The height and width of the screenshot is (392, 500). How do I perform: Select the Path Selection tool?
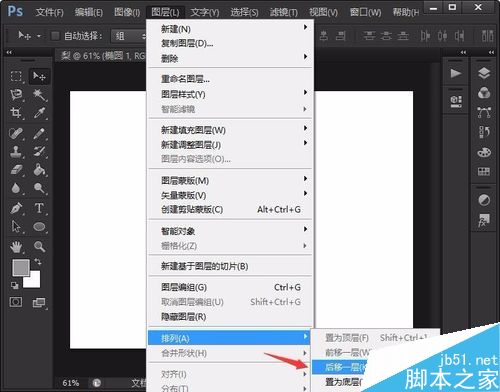[16, 227]
